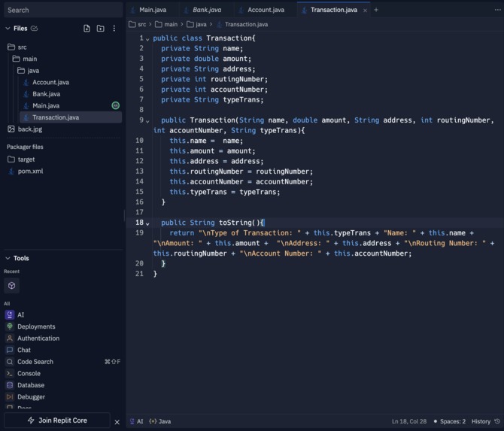Click the src breadcrumb
Image resolution: width=504 pixels, height=431 pixels.
tap(137, 24)
